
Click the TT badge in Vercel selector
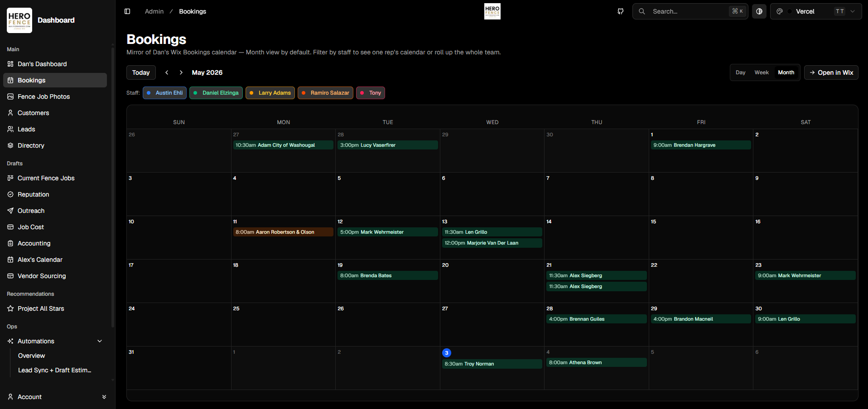pyautogui.click(x=840, y=11)
